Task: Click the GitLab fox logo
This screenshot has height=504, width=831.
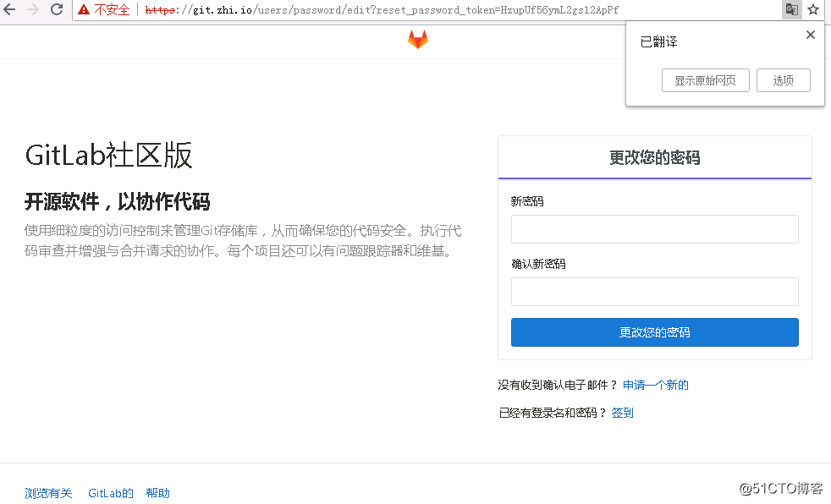Action: (418, 40)
